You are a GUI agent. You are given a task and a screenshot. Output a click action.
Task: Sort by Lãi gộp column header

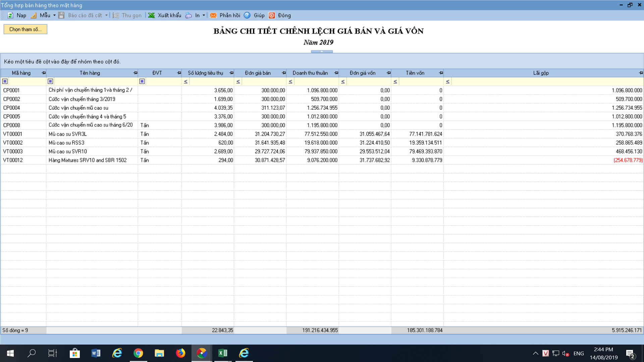(541, 73)
